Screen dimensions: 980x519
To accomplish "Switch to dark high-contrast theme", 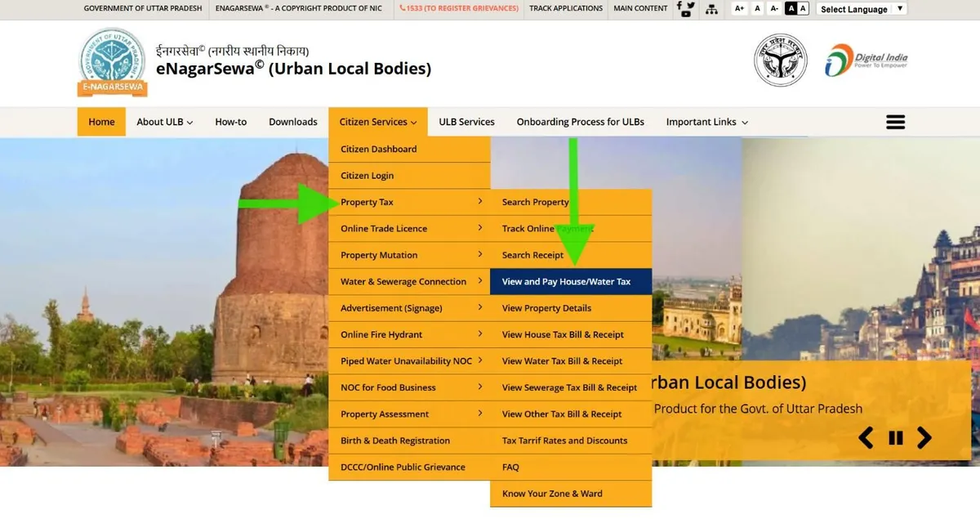I will pyautogui.click(x=791, y=9).
